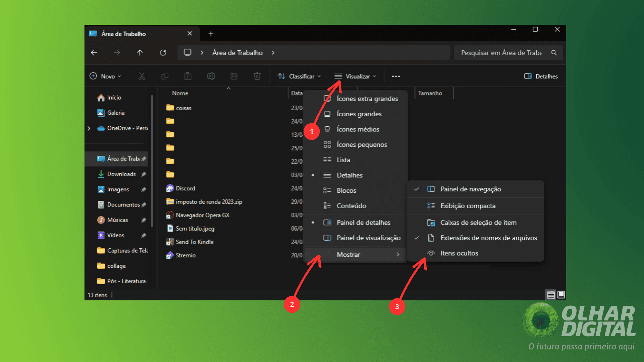The height and width of the screenshot is (362, 644).
Task: Rename using the rename toolbar icon
Action: [x=211, y=76]
